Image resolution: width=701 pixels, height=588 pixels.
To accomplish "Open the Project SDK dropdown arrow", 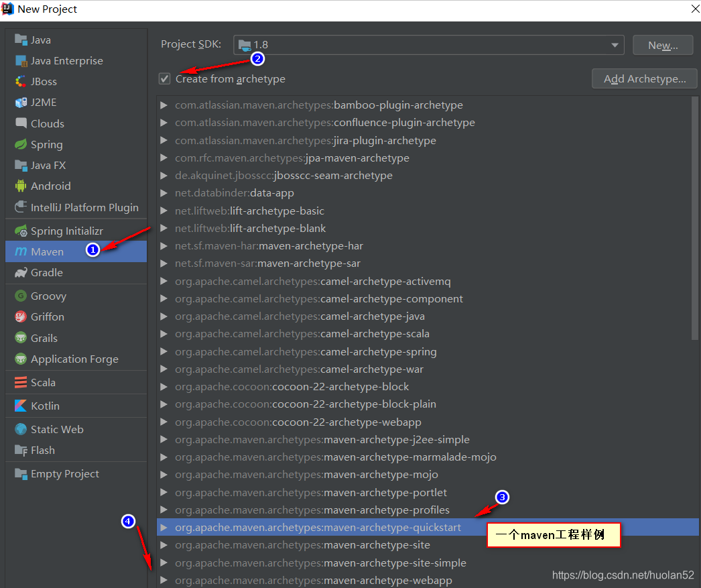I will (x=615, y=45).
